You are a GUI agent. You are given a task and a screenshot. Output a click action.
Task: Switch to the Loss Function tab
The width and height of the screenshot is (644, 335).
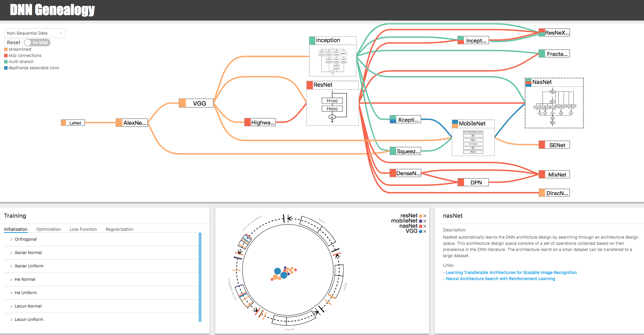coord(83,229)
